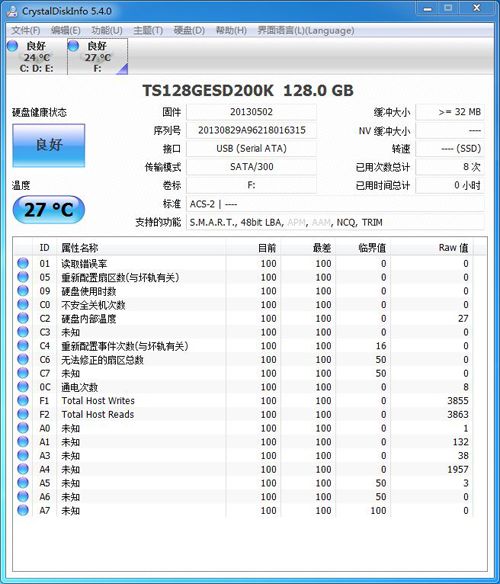The width and height of the screenshot is (500, 584).
Task: Click status orb for attribute C7
Action: 23,373
